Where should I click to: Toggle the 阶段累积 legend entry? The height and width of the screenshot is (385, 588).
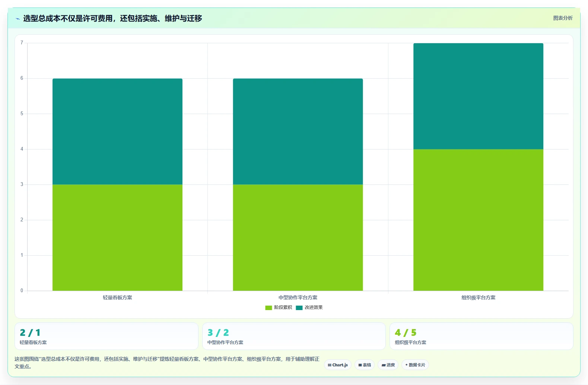coord(279,307)
